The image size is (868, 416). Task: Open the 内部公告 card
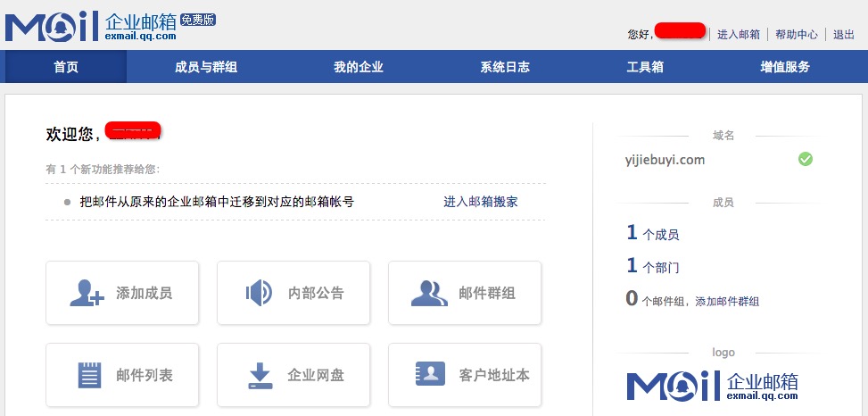click(x=293, y=293)
